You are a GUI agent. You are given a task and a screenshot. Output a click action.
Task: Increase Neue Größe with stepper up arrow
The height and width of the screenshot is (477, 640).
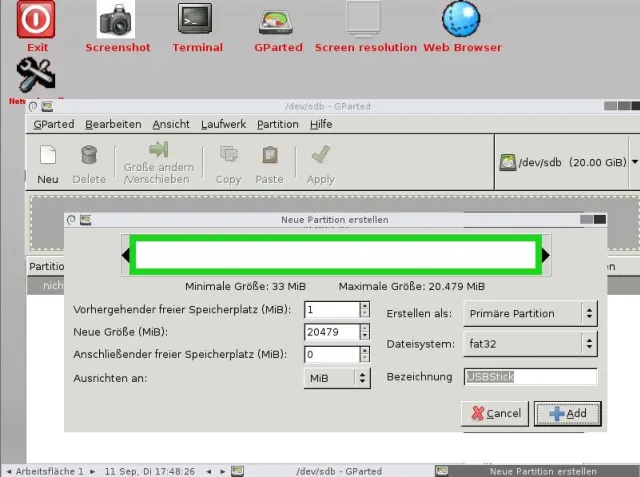[x=365, y=328]
